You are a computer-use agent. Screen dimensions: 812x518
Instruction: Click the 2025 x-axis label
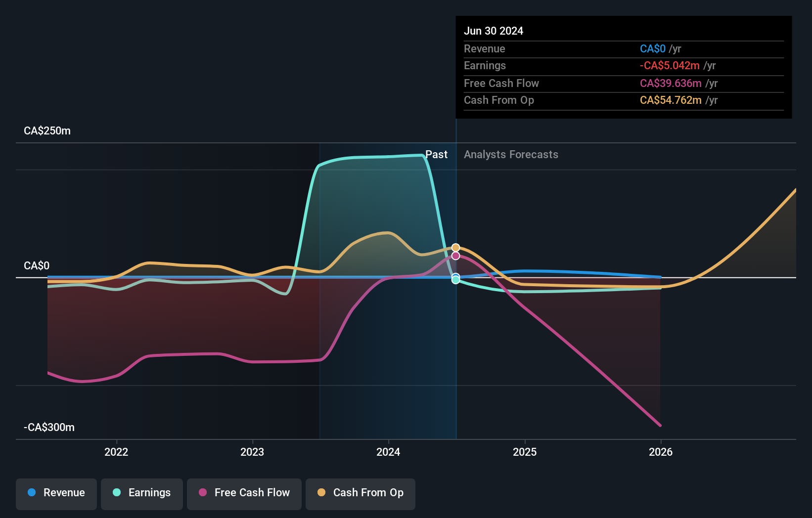point(525,452)
